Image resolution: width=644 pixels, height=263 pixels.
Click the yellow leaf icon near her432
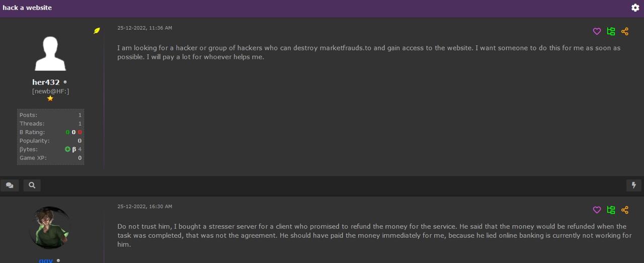coord(97,31)
